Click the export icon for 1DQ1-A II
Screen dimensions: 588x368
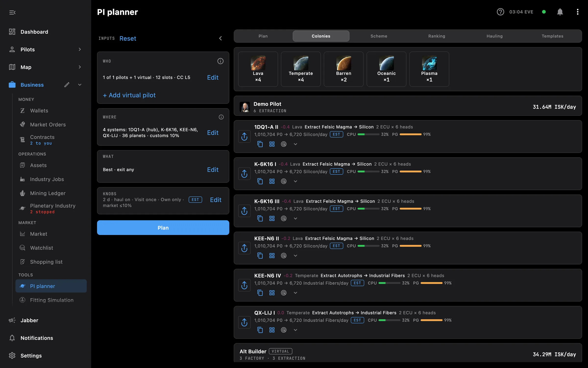tap(244, 137)
